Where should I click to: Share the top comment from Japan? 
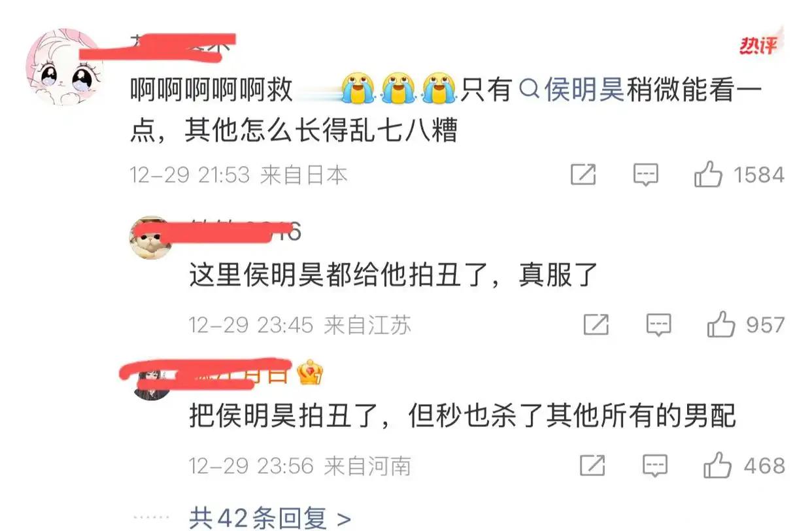(583, 175)
